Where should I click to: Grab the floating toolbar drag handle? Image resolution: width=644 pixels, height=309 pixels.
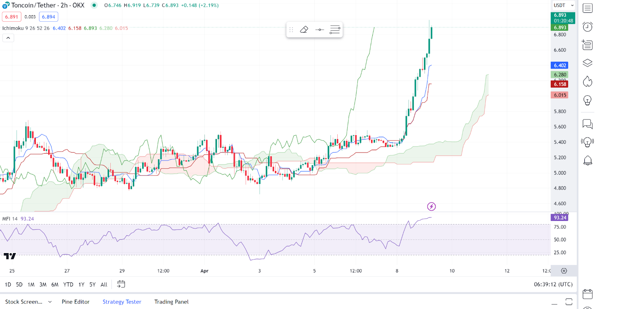(291, 29)
